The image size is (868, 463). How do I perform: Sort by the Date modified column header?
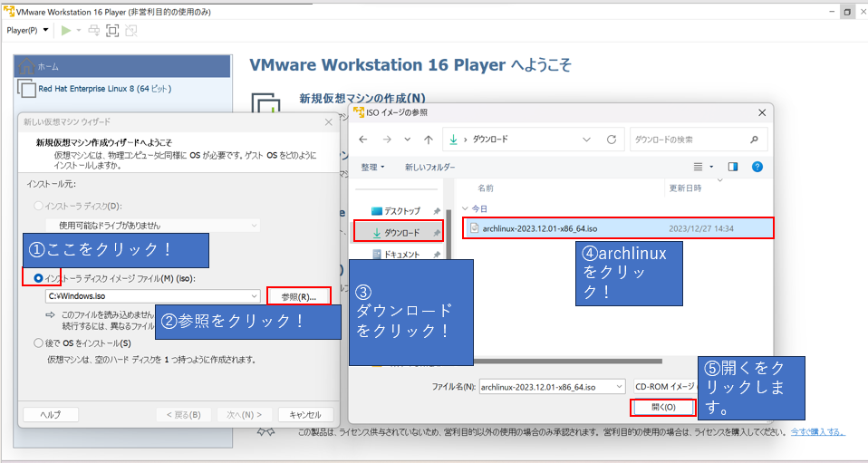(x=685, y=188)
